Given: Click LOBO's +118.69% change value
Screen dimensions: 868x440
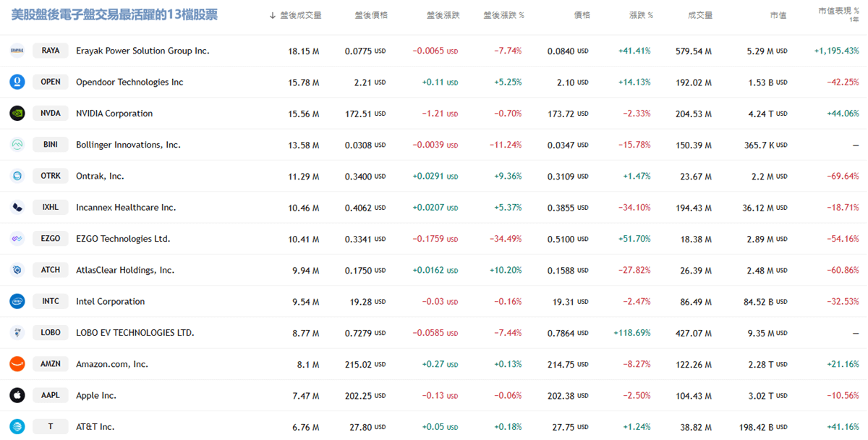Looking at the screenshot, I should 631,333.
